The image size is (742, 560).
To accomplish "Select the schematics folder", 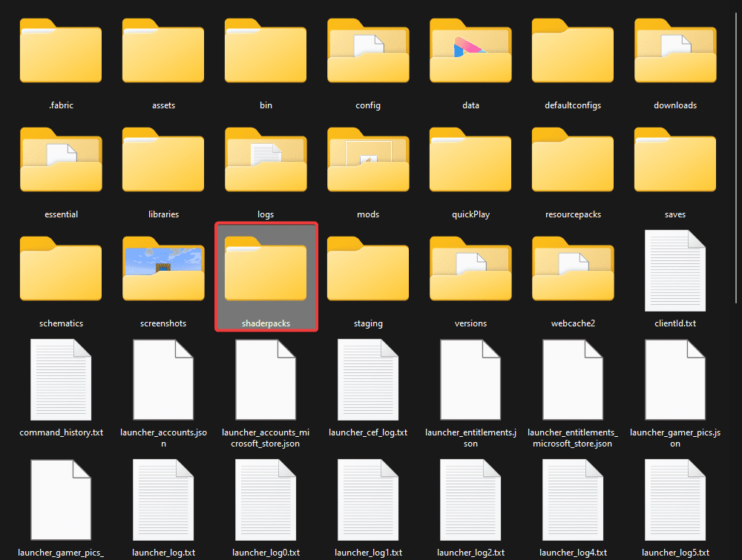I will pyautogui.click(x=61, y=271).
